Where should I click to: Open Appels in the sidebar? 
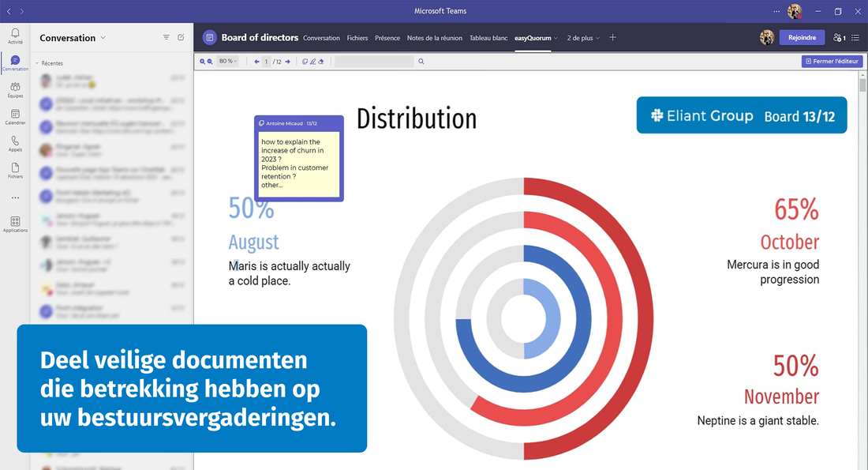(15, 143)
